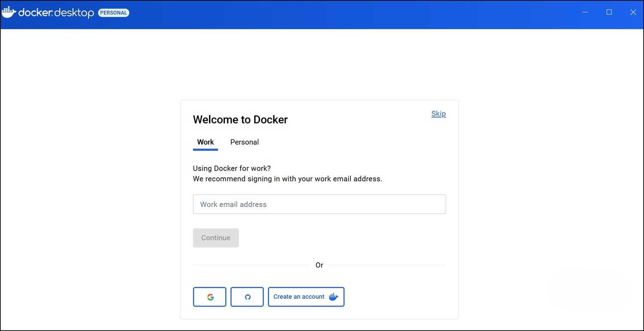
Task: Click the docker desktop wordmark text
Action: pos(56,13)
